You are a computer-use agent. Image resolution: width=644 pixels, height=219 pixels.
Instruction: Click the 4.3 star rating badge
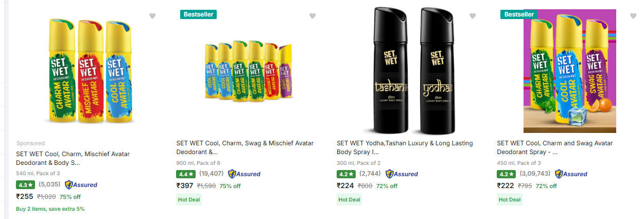[25, 184]
